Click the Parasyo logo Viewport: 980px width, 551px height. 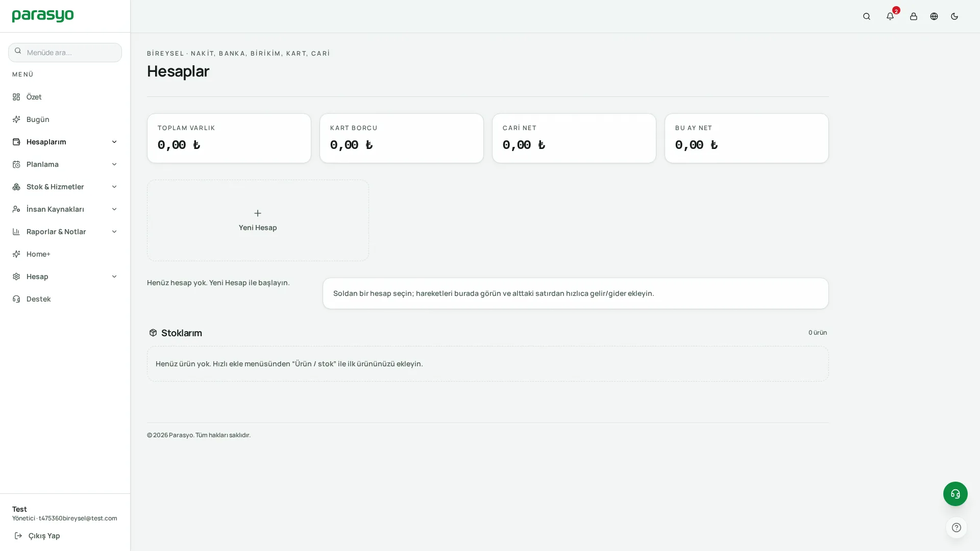point(43,16)
